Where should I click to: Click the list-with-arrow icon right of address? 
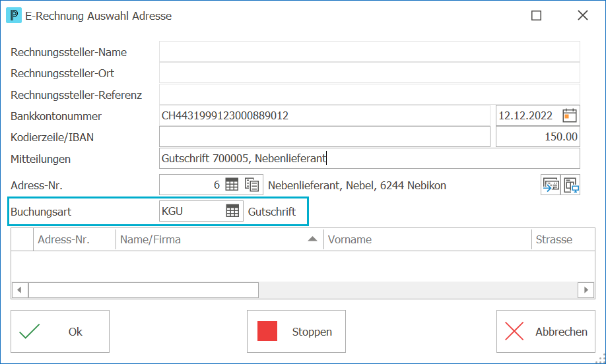coord(551,185)
